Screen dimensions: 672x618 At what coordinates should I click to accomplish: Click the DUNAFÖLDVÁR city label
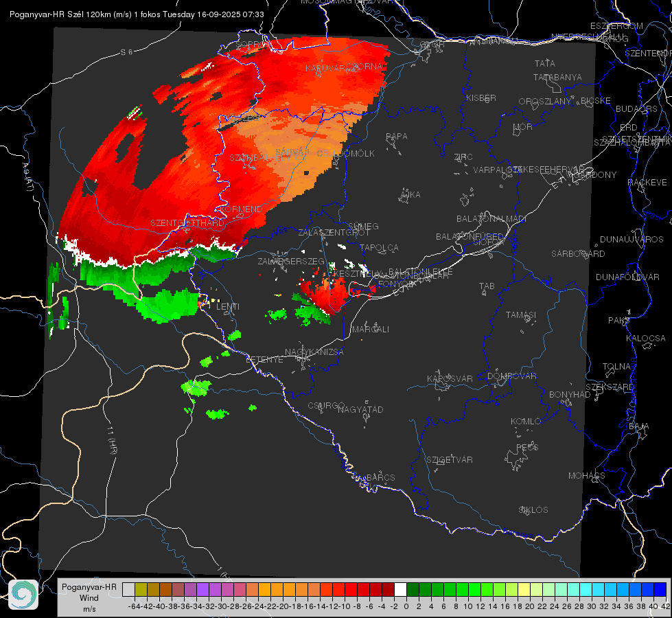[627, 277]
